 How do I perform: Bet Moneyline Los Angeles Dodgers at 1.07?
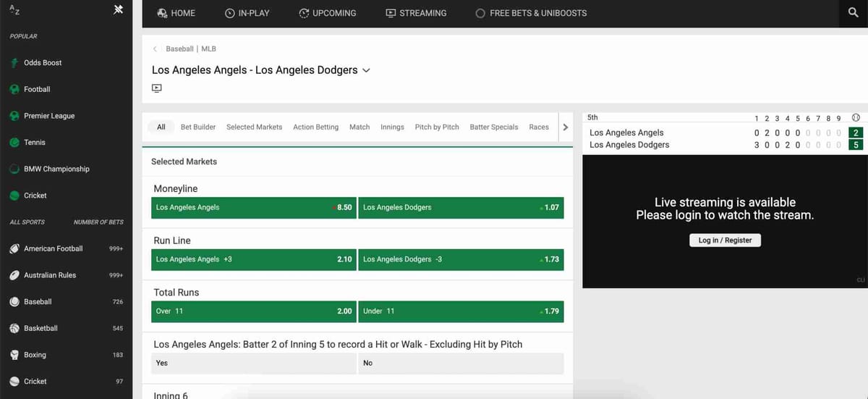click(461, 207)
